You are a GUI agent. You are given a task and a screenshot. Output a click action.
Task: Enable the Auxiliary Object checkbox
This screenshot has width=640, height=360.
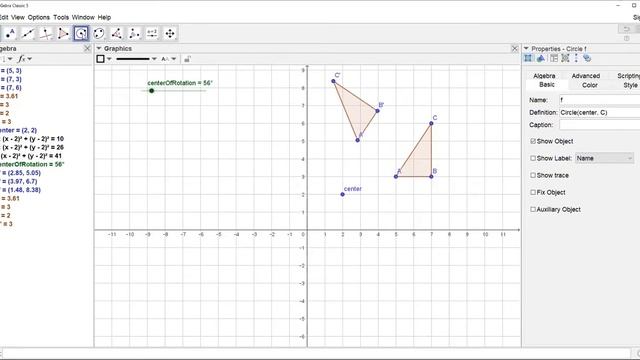533,209
